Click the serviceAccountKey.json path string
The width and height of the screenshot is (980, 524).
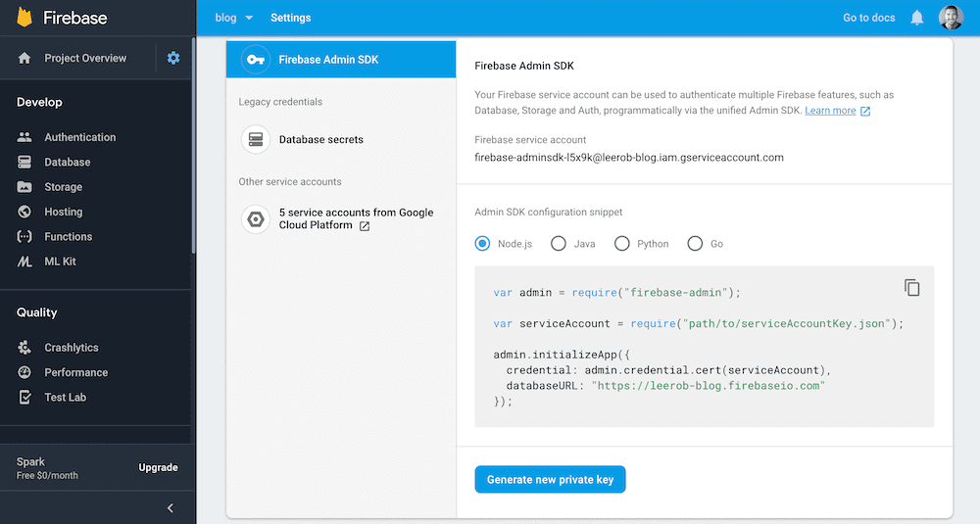click(786, 323)
